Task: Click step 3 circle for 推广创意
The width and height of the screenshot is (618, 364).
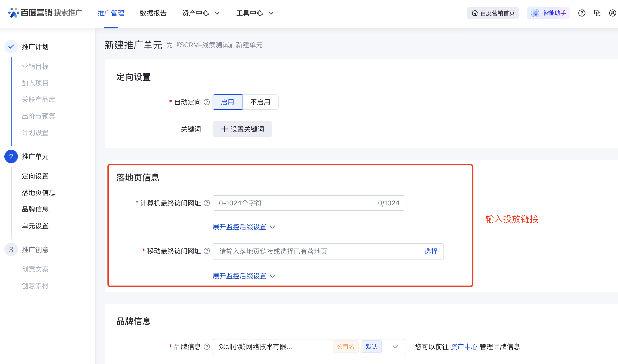Action: point(11,249)
